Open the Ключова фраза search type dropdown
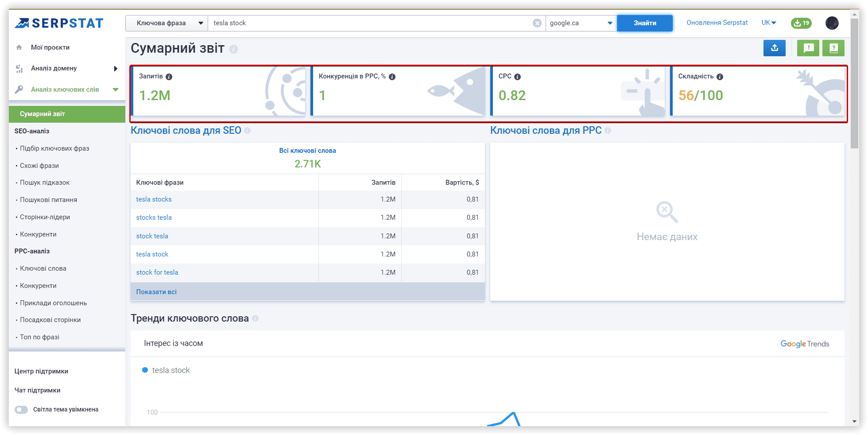 [x=167, y=23]
